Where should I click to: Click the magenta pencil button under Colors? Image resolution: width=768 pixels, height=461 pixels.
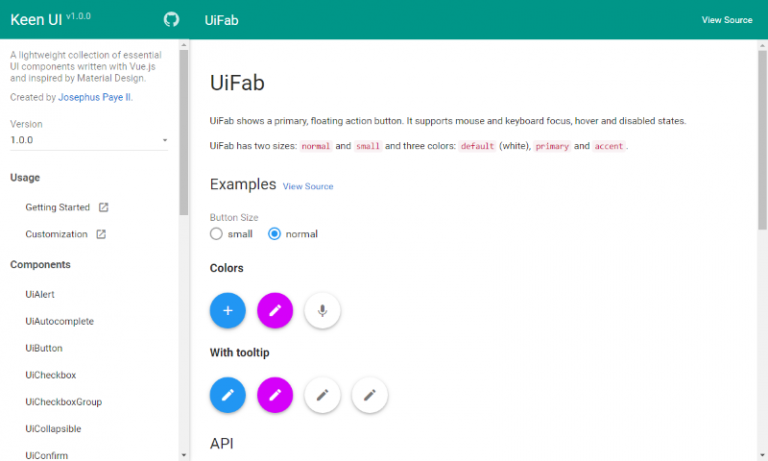click(275, 311)
